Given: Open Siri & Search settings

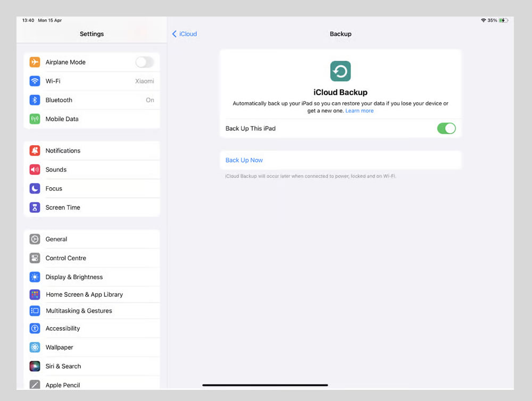Looking at the screenshot, I should click(92, 366).
